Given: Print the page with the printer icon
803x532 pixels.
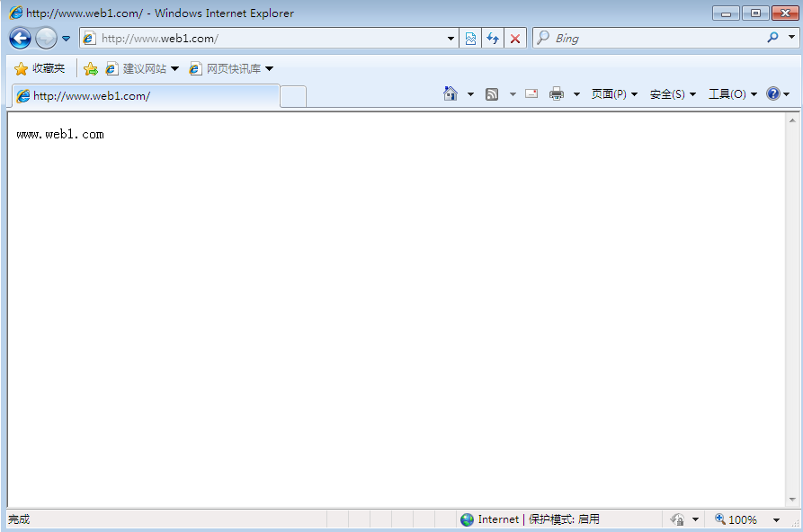Looking at the screenshot, I should click(x=557, y=93).
